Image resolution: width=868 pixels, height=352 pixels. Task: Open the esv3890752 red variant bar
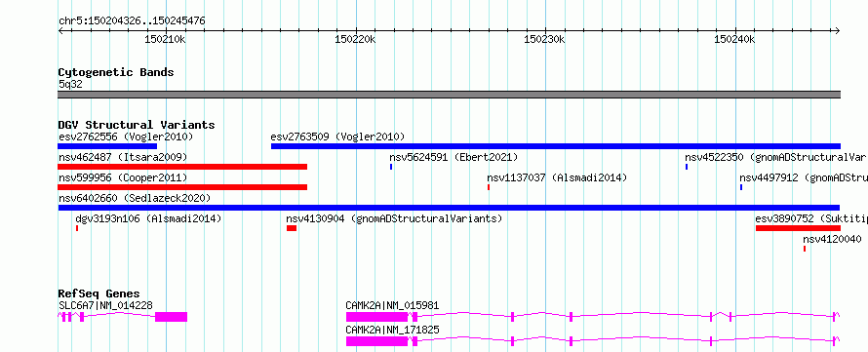click(798, 228)
